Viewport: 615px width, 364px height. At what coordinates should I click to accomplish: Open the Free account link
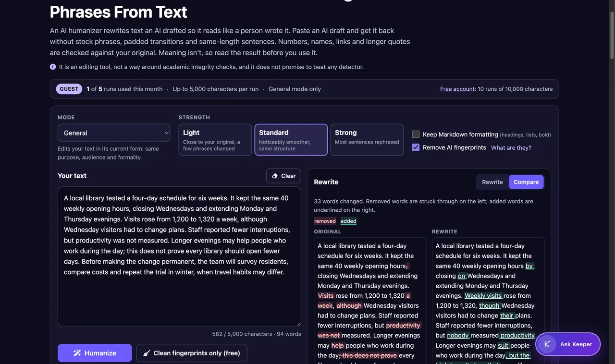click(x=457, y=89)
